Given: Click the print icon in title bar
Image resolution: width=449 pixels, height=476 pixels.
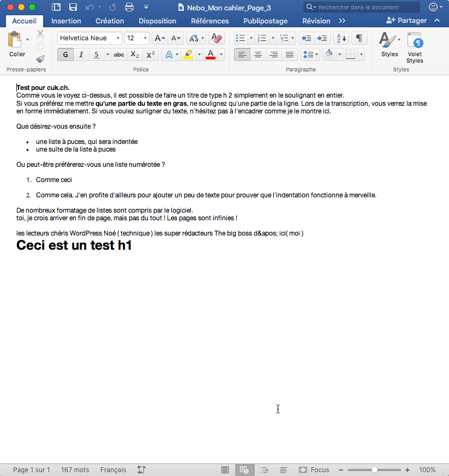Looking at the screenshot, I should pos(129,7).
